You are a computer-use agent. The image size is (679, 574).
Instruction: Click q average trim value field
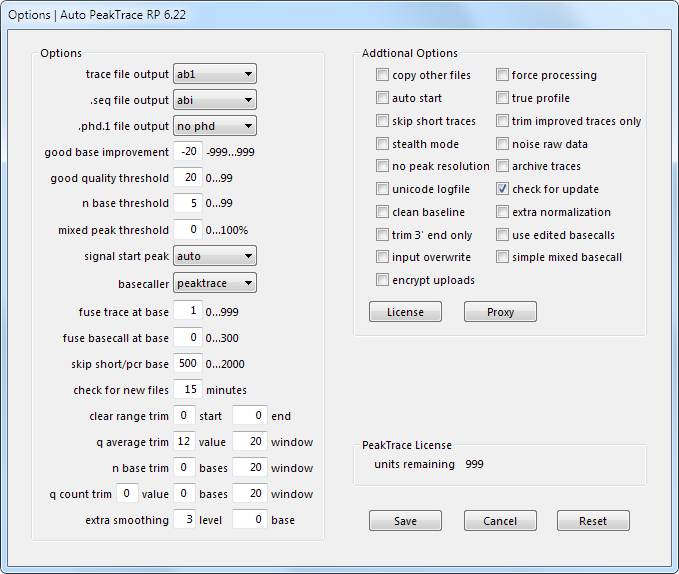pos(184,441)
